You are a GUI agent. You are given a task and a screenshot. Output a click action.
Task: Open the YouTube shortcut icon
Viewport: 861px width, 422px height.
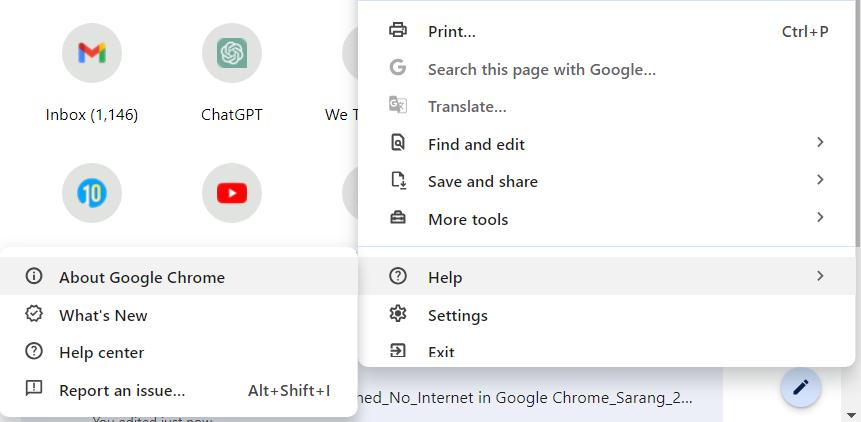pyautogui.click(x=231, y=193)
